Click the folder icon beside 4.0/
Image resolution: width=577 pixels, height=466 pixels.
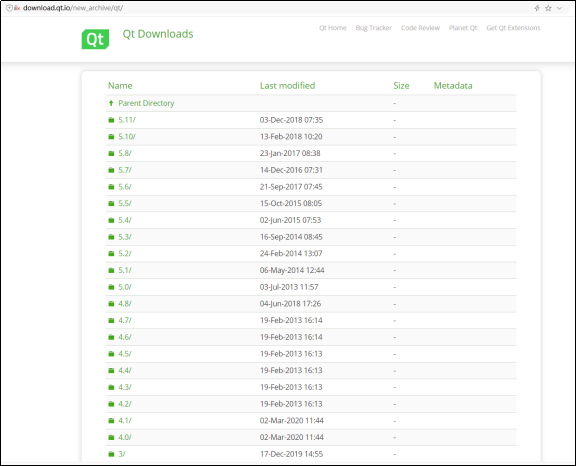(x=111, y=437)
